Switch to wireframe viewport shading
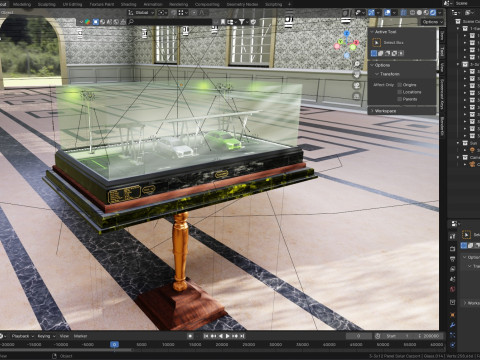 coord(413,13)
